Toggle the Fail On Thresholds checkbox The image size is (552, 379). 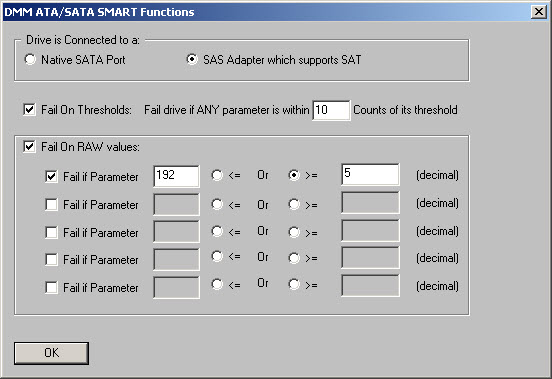tap(29, 109)
